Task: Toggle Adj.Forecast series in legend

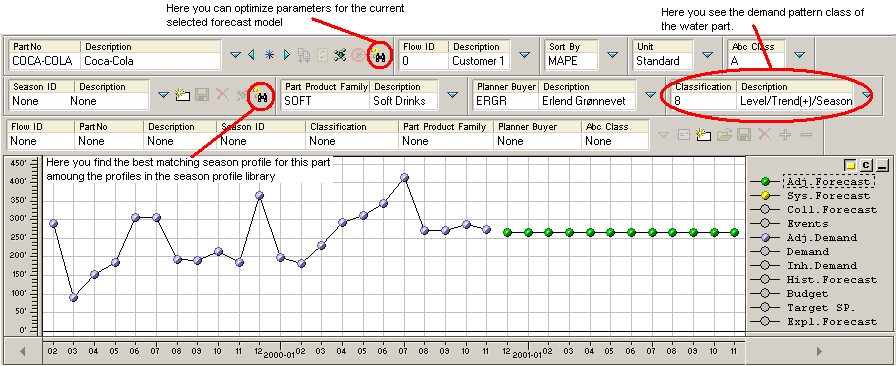Action: (813, 182)
